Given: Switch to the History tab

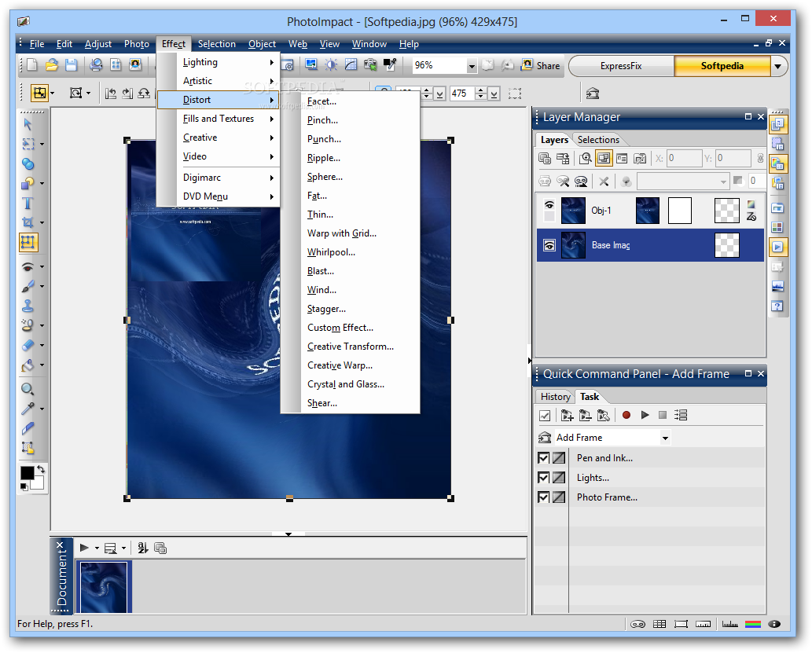Looking at the screenshot, I should pos(555,397).
